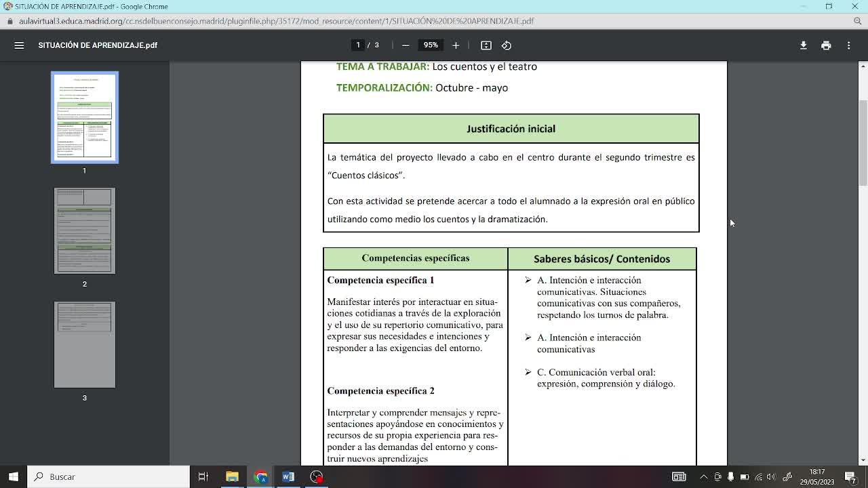The image size is (868, 488).
Task: Click the search magnifier in the address bar
Action: click(x=857, y=21)
